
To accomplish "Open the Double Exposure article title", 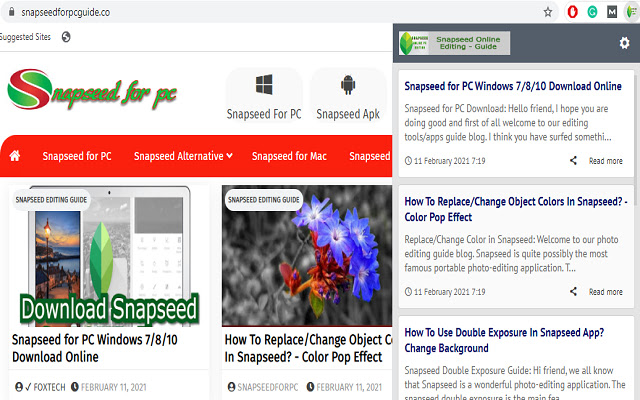I will coord(504,340).
